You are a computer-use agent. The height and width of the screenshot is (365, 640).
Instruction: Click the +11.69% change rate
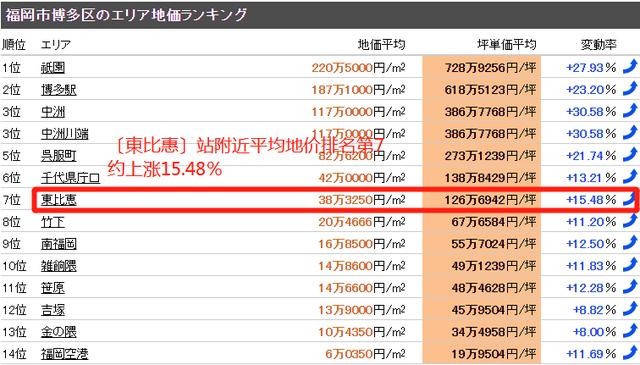(x=591, y=354)
